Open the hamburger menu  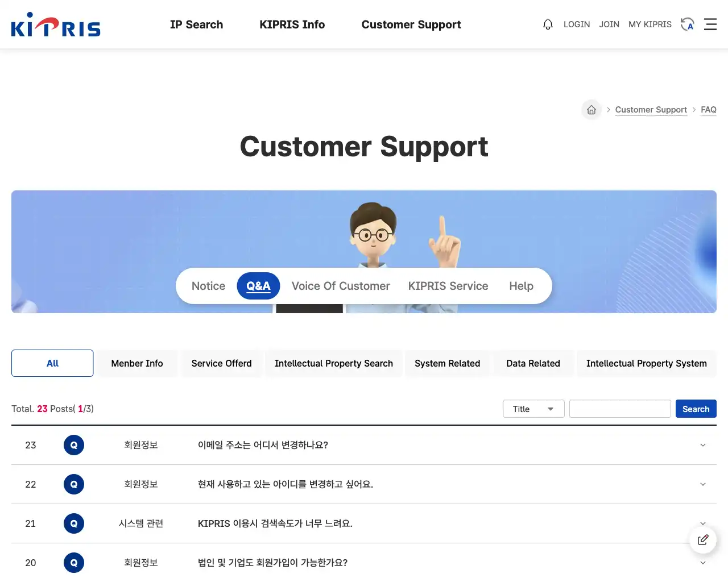click(710, 24)
